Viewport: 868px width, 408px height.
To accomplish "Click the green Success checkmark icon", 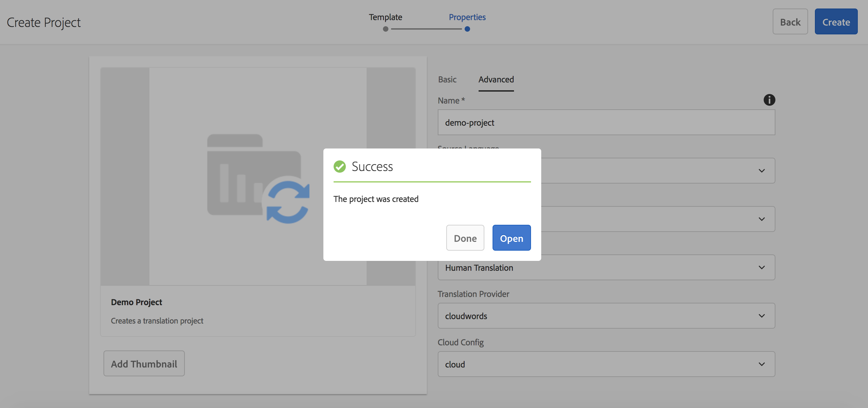I will (339, 167).
